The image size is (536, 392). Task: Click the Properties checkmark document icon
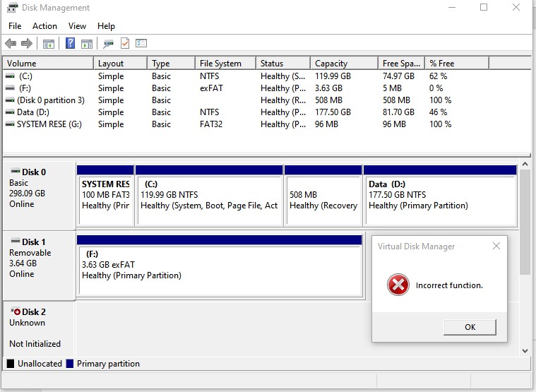125,43
